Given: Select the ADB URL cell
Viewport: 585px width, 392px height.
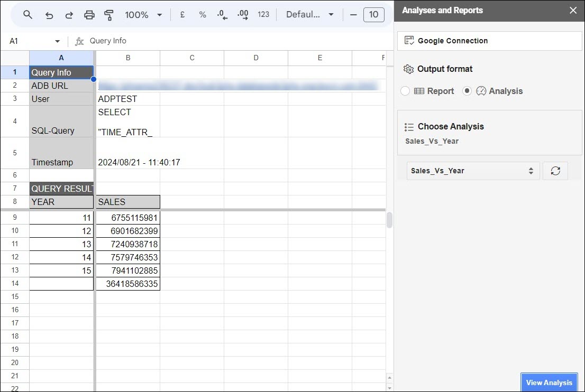Looking at the screenshot, I should click(61, 86).
